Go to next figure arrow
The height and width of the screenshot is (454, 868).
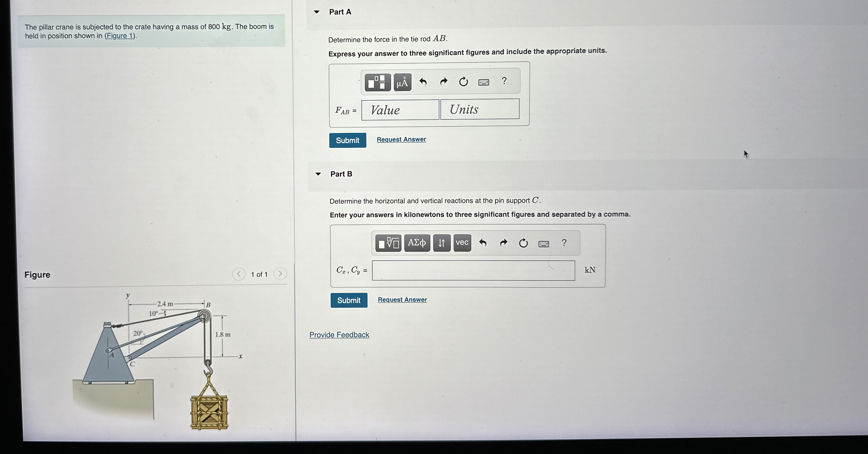(x=280, y=274)
